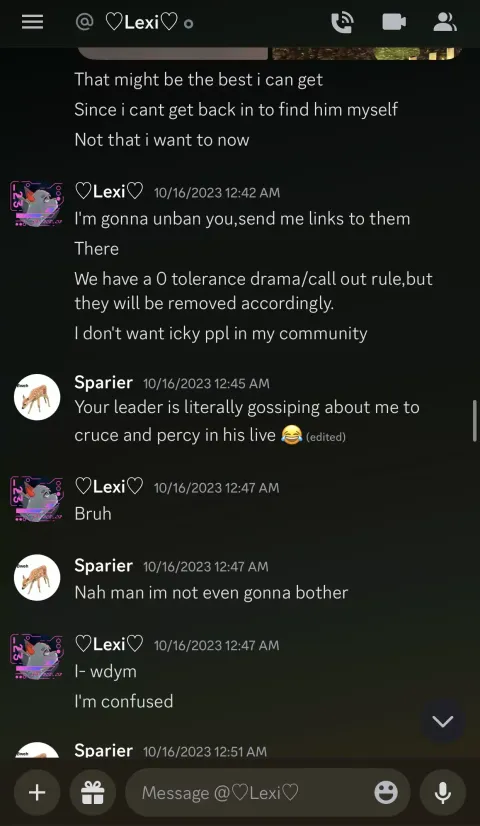Start a video call with Lexi
Screen dimensions: 480x826
[394, 22]
